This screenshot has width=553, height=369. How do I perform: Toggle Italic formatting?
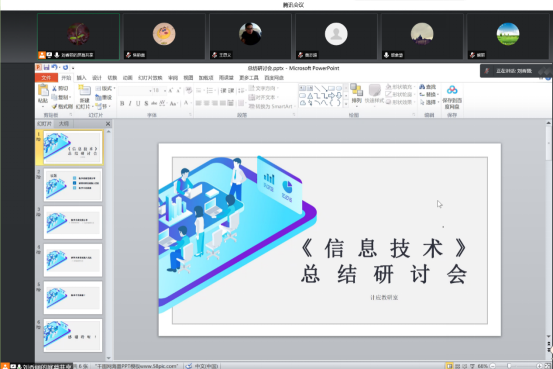coord(130,103)
